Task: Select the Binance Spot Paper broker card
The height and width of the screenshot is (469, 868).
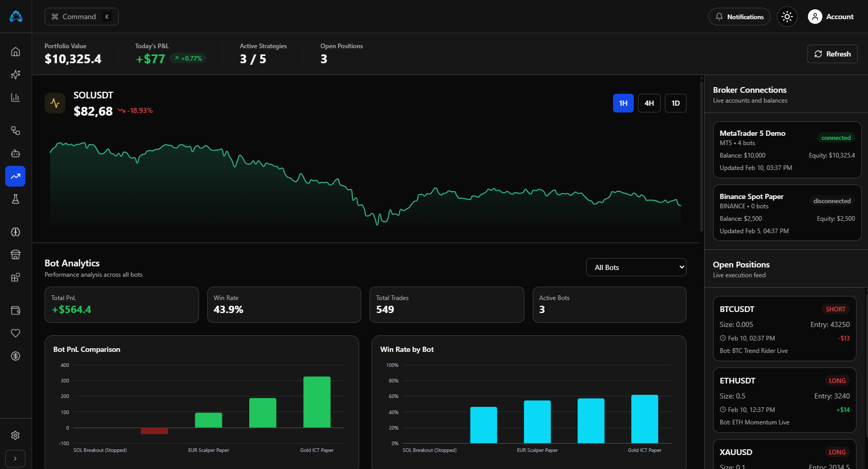Action: 787,213
